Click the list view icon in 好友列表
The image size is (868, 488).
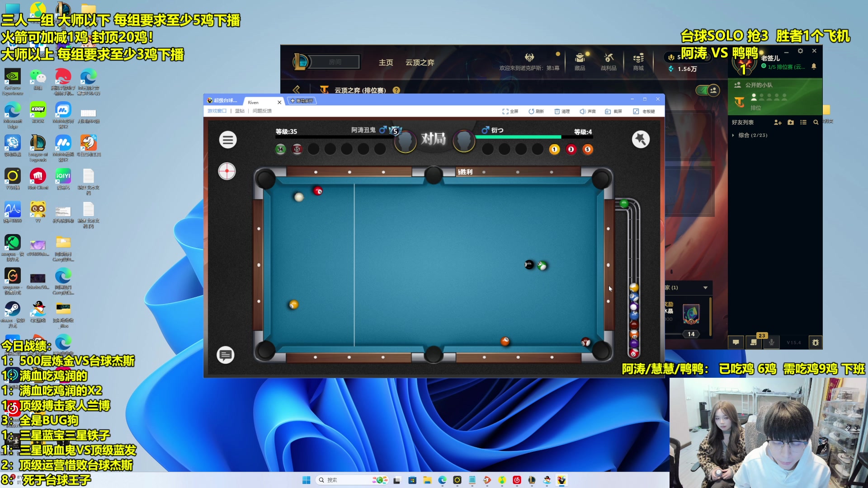803,122
